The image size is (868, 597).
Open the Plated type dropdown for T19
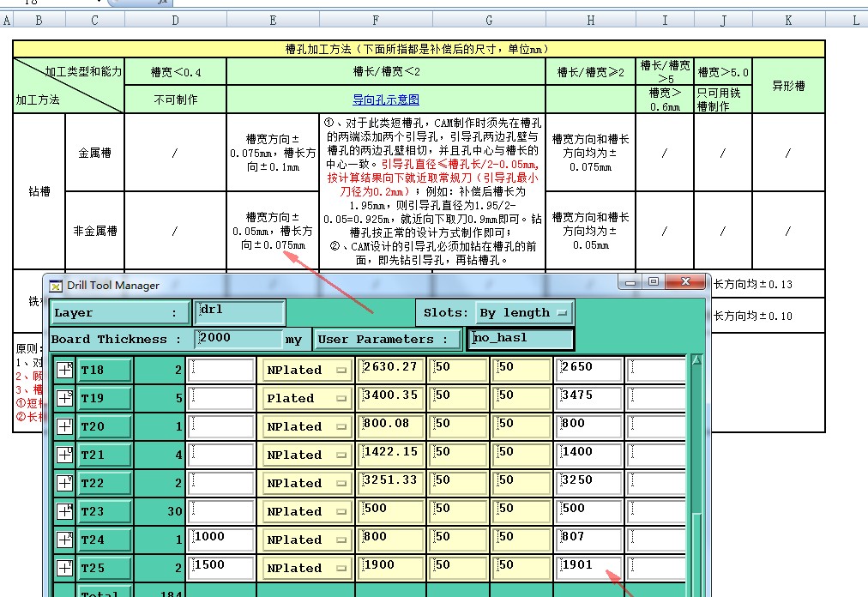305,398
